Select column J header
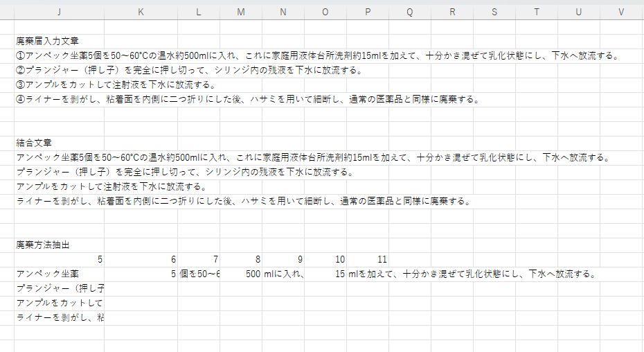 59,12
